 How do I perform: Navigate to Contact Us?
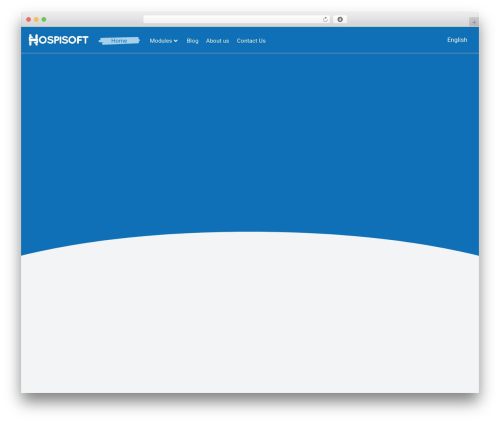click(251, 41)
